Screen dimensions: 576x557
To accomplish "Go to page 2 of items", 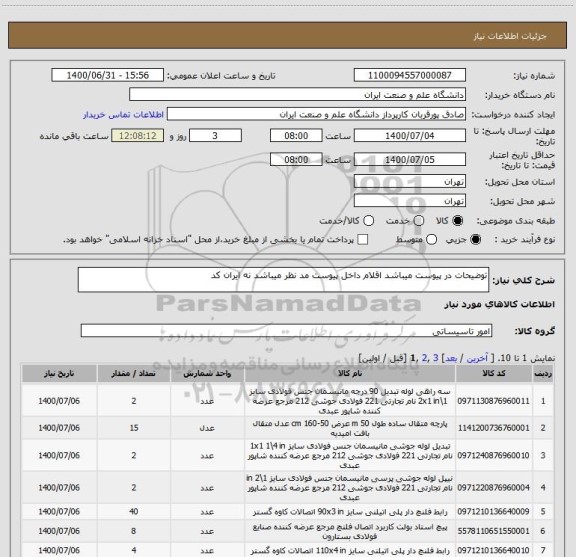I will coord(425,358).
